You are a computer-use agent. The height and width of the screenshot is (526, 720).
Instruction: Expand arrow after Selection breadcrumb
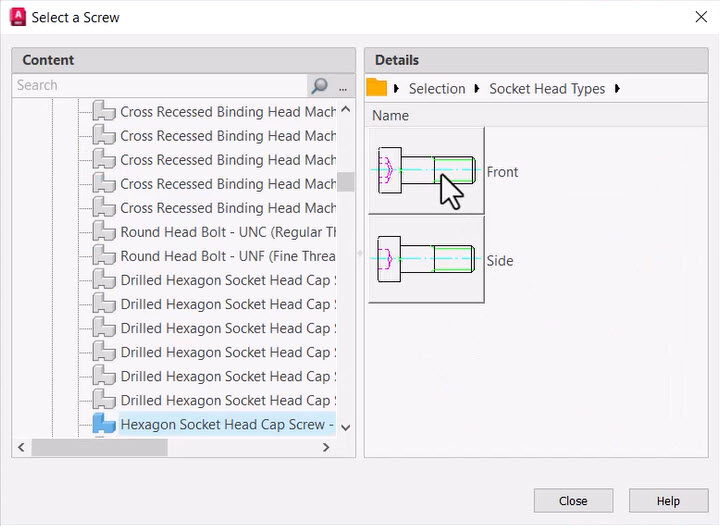[477, 88]
